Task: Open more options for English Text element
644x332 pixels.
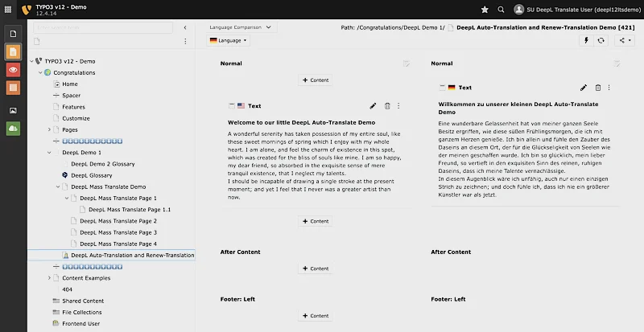Action: (398, 106)
